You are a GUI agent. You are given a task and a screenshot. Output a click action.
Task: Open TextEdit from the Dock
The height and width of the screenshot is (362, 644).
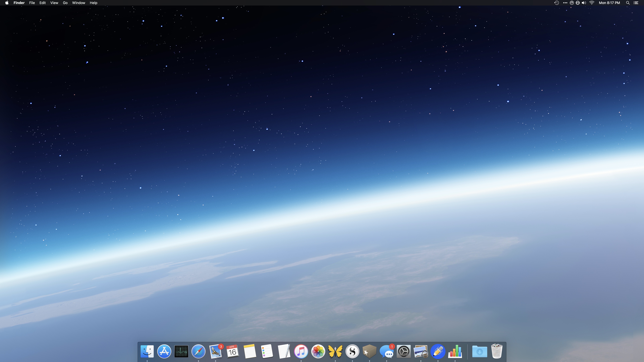pos(284,351)
